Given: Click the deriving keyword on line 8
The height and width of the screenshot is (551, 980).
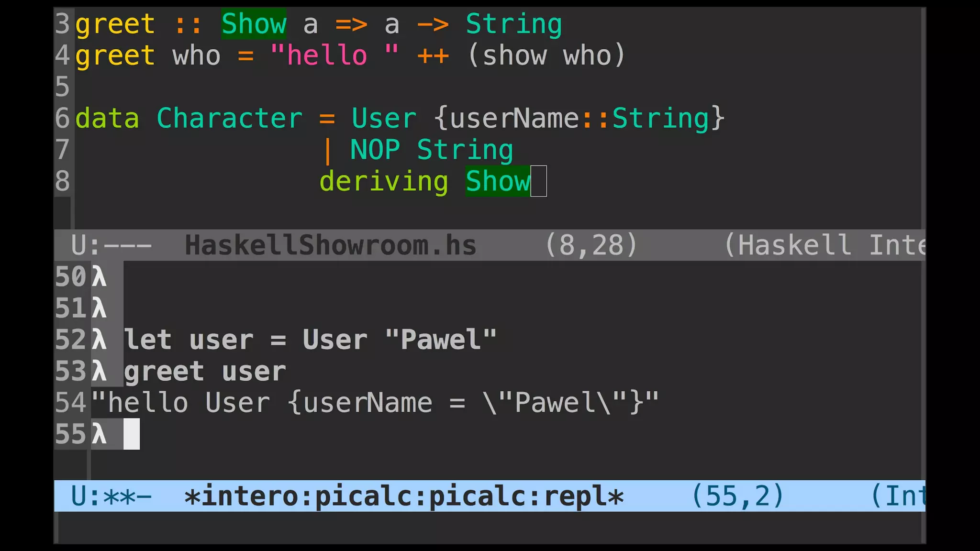Looking at the screenshot, I should [384, 182].
